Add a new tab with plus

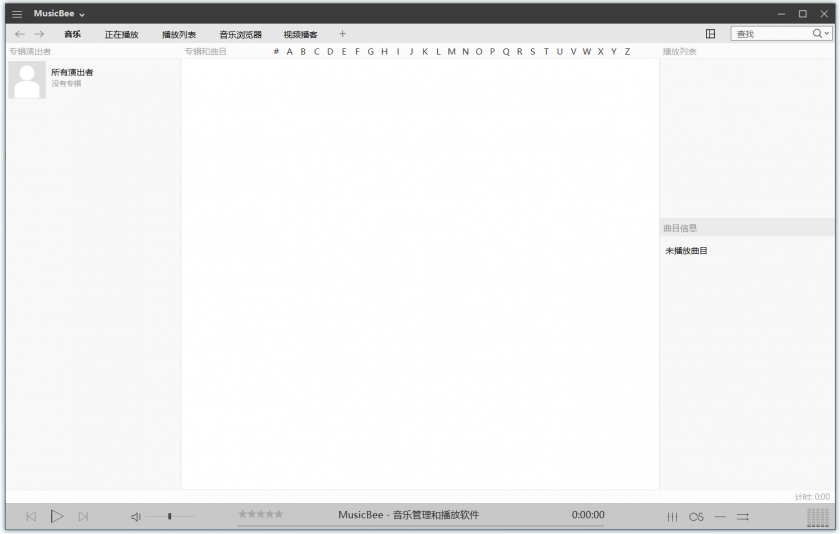coord(342,34)
